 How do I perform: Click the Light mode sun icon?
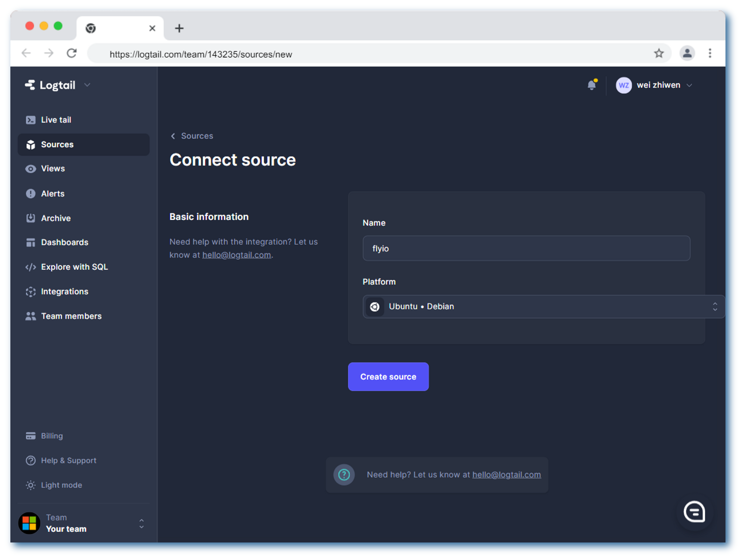[31, 485]
